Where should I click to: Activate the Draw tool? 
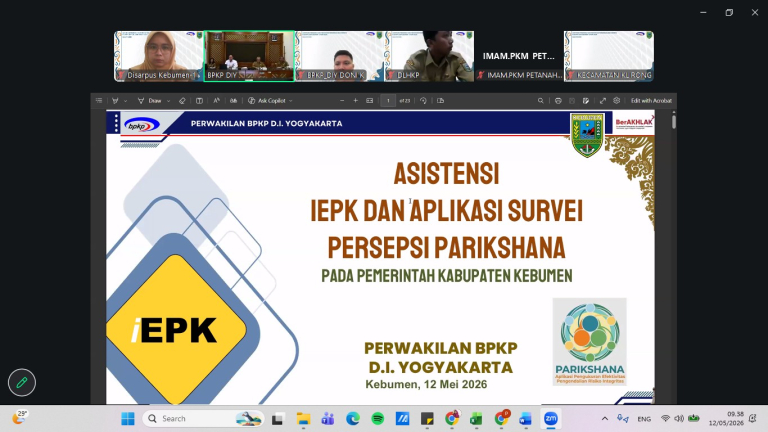[150, 100]
